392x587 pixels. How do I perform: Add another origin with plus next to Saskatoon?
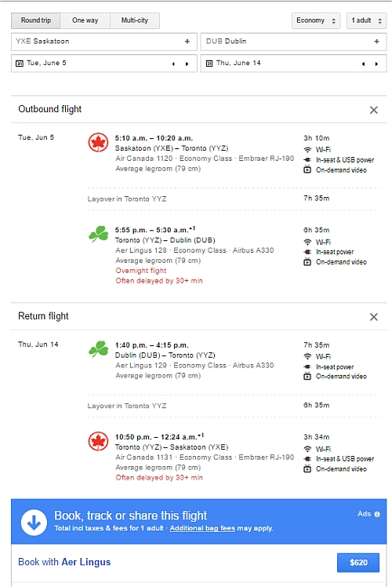[187, 41]
